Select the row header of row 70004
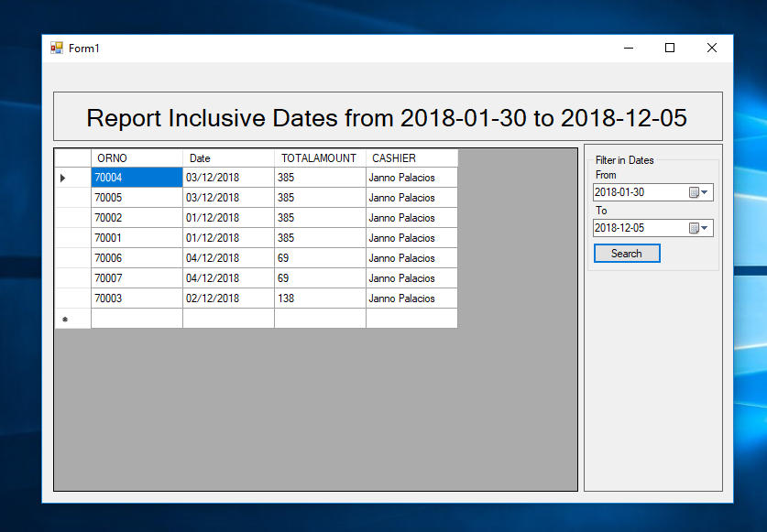767x532 pixels. tap(73, 178)
